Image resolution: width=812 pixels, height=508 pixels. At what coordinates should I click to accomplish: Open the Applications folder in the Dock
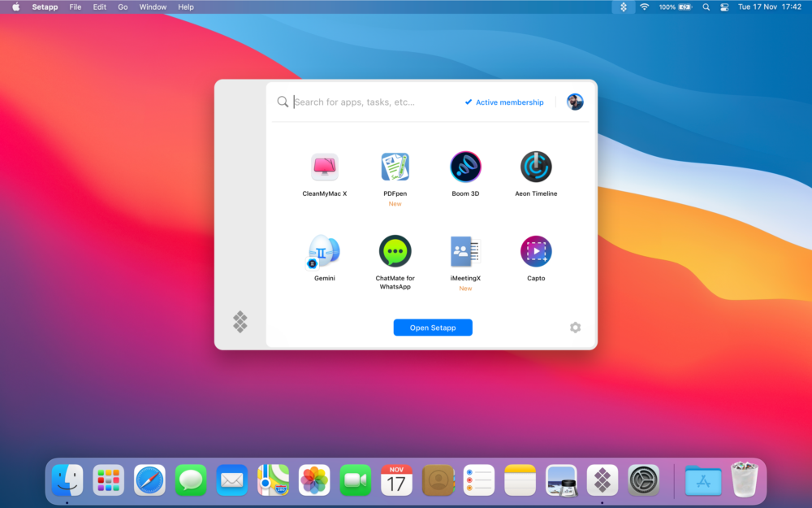[703, 480]
